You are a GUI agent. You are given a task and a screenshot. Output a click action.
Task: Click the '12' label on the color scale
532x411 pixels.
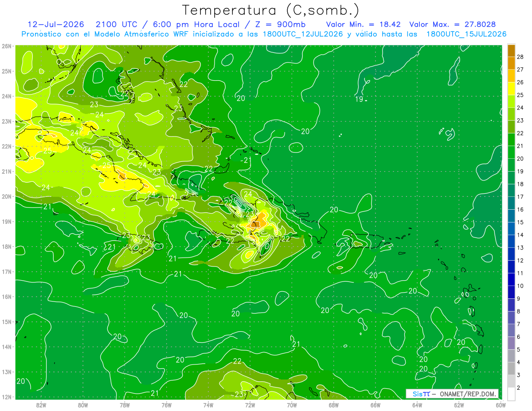coord(520,260)
